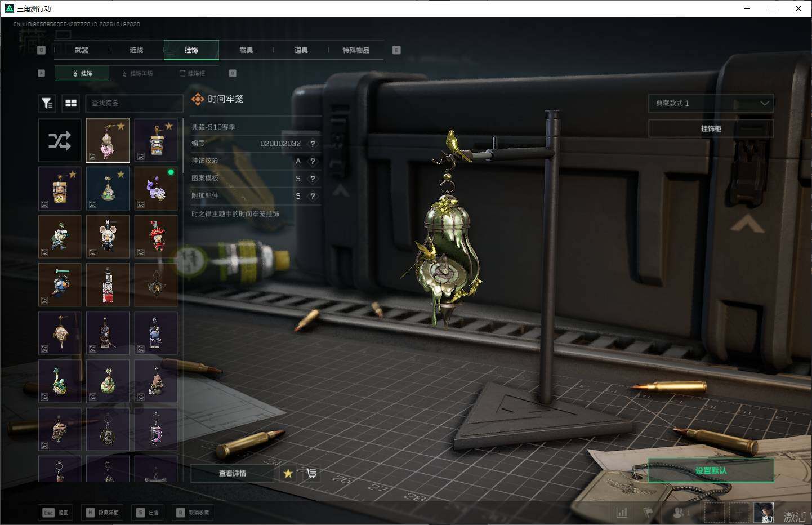Click the charm title 时间牢笼
The image size is (812, 525).
pyautogui.click(x=225, y=99)
